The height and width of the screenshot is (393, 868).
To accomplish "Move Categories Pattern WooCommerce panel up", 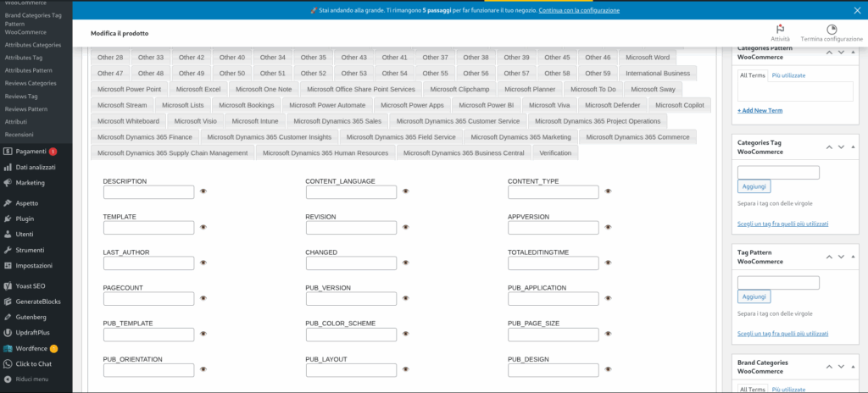I will click(829, 53).
